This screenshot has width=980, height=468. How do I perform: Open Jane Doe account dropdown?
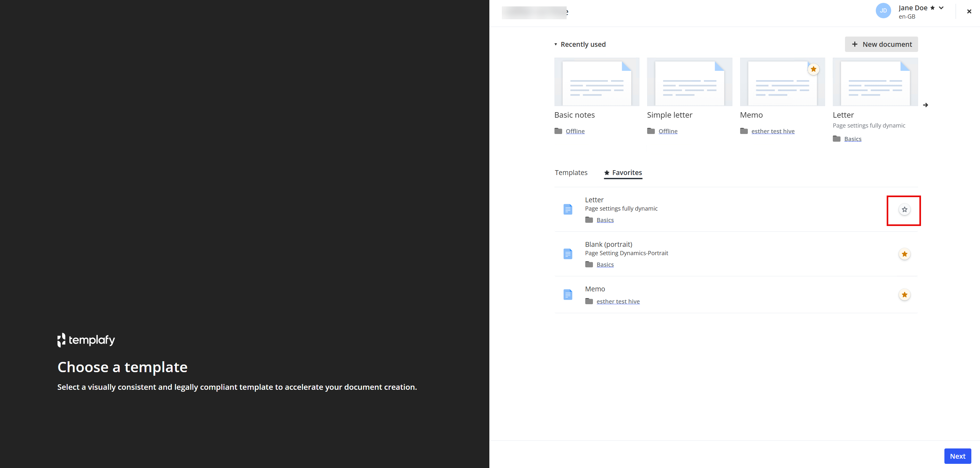click(941, 8)
